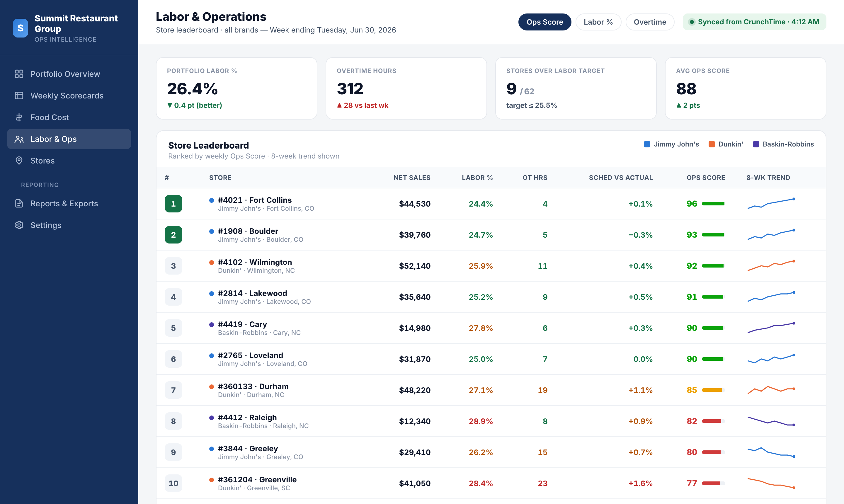844x504 pixels.
Task: Click the Fort Collins 8-week trend sparkline
Action: (771, 204)
